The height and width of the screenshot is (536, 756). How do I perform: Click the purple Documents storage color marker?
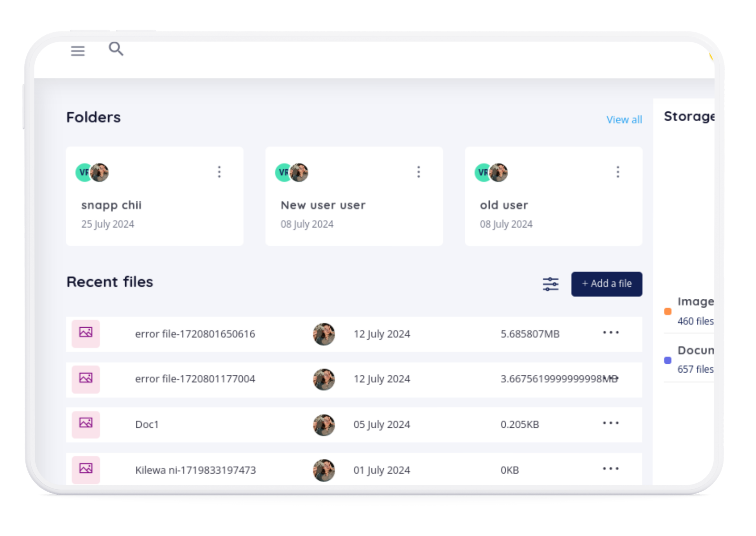point(668,360)
